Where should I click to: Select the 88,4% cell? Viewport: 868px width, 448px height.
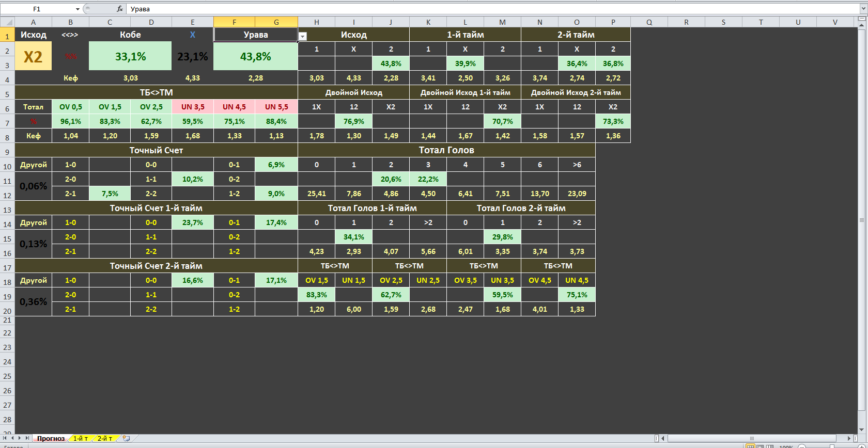pyautogui.click(x=276, y=121)
